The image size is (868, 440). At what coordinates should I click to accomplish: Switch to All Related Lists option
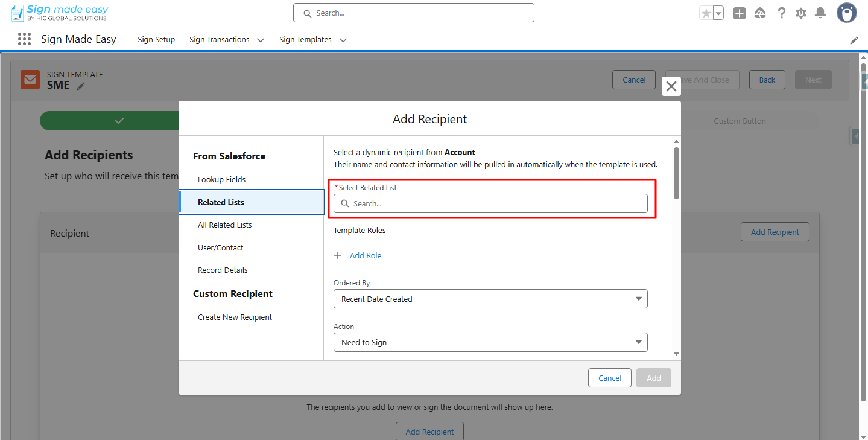coord(224,225)
